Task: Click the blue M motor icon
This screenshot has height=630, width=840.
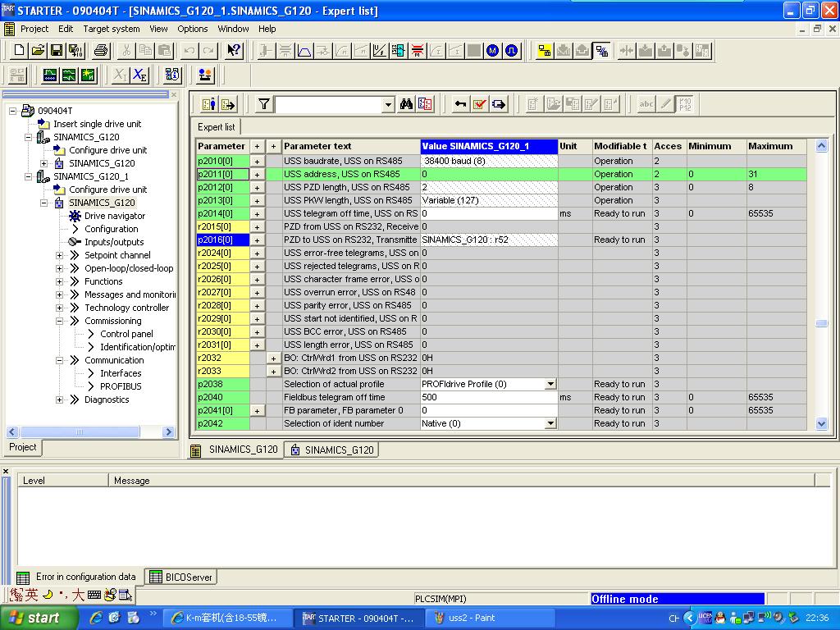Action: tap(492, 51)
